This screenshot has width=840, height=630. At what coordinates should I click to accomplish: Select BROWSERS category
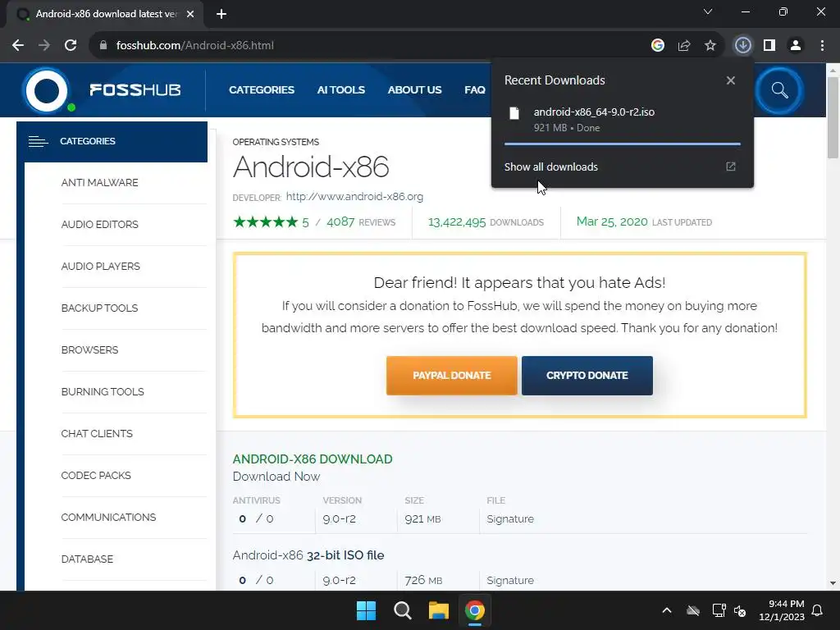(89, 349)
